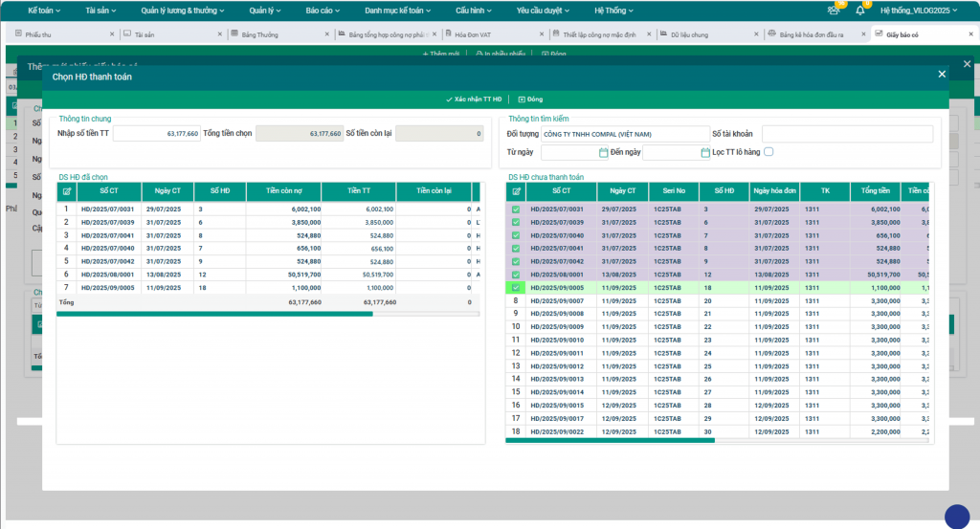The width and height of the screenshot is (980, 529).
Task: Uncheck invoice HD/2025/07/0031 in unpaid list
Action: 515,209
